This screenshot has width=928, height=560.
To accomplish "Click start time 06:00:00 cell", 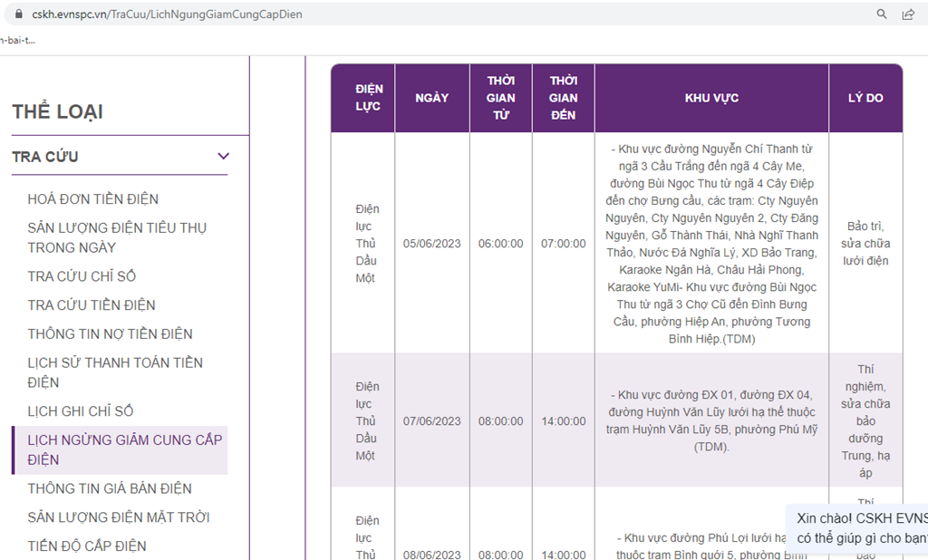I will (500, 243).
